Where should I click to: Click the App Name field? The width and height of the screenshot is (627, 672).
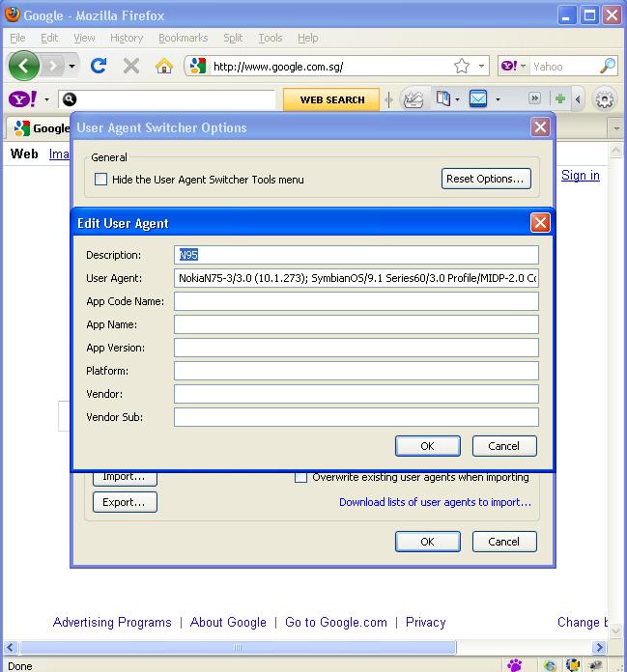pos(356,324)
